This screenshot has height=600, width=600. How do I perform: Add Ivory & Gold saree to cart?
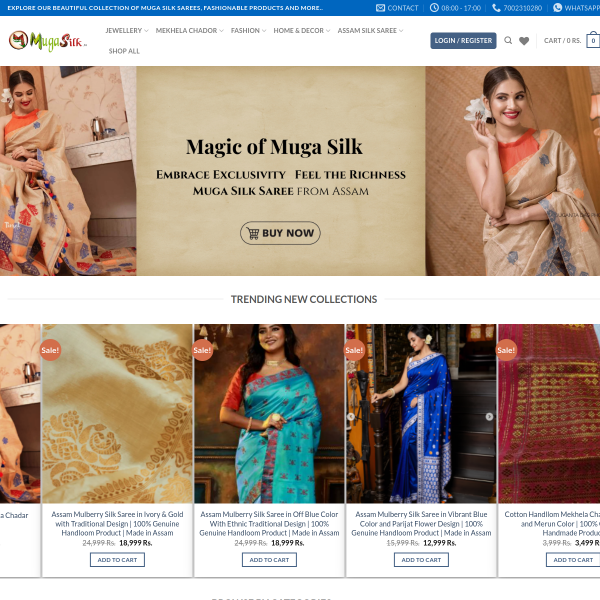(x=117, y=560)
